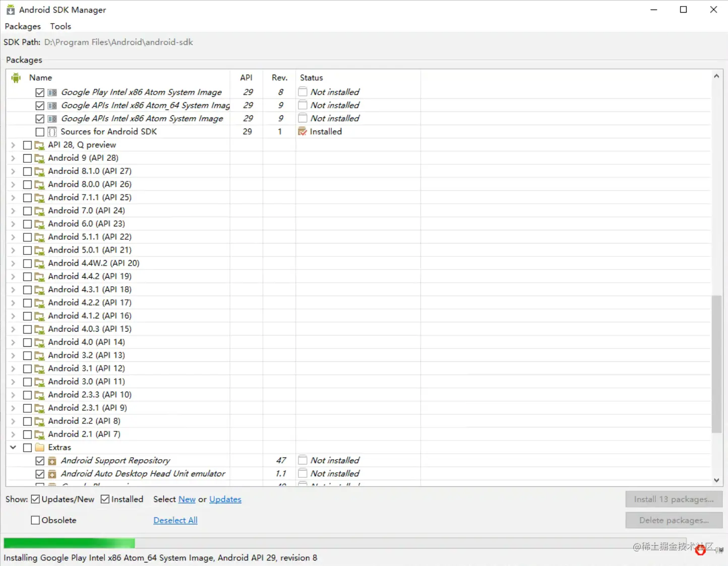Click the Android 2.1 (API 7) folder icon
Image resolution: width=728 pixels, height=566 pixels.
click(x=39, y=434)
